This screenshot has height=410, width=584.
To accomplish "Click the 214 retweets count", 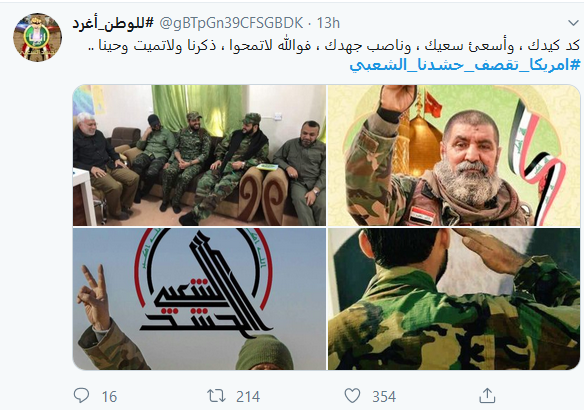I will coord(248,397).
